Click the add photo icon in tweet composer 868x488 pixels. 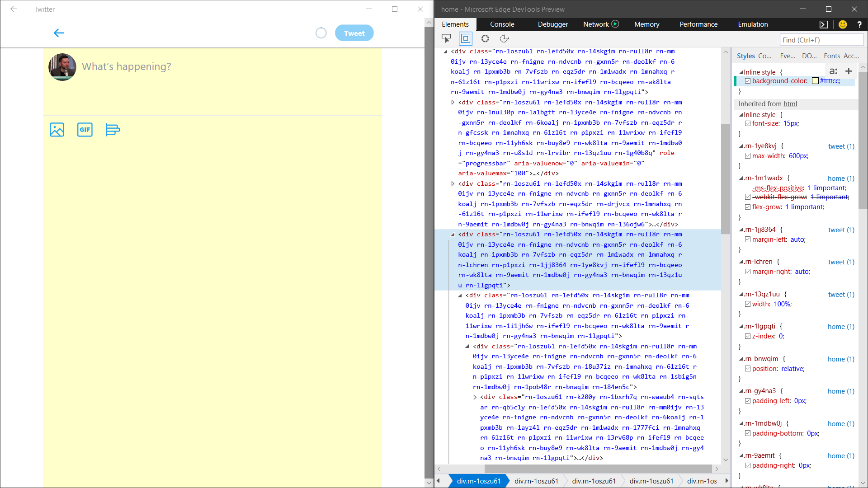pyautogui.click(x=57, y=130)
